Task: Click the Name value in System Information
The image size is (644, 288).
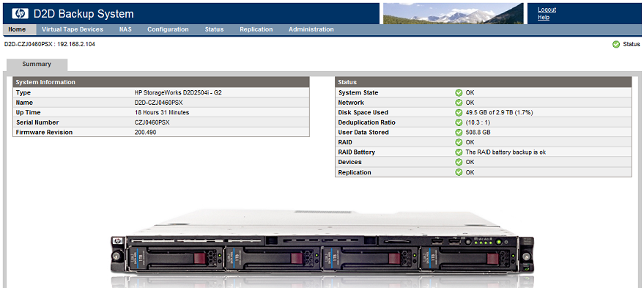Action: coord(158,103)
